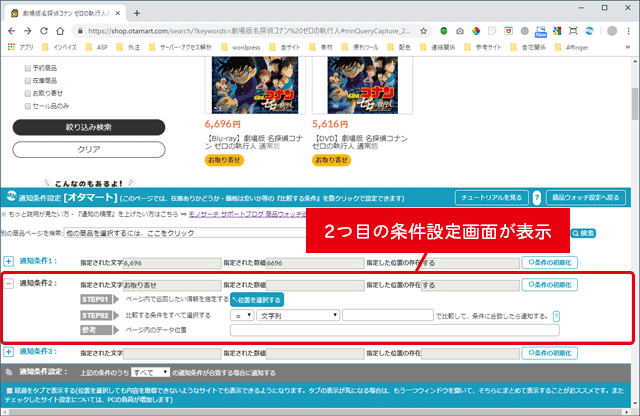Open the インバイズ bookmark folder
640x416 pixels.
pos(60,47)
